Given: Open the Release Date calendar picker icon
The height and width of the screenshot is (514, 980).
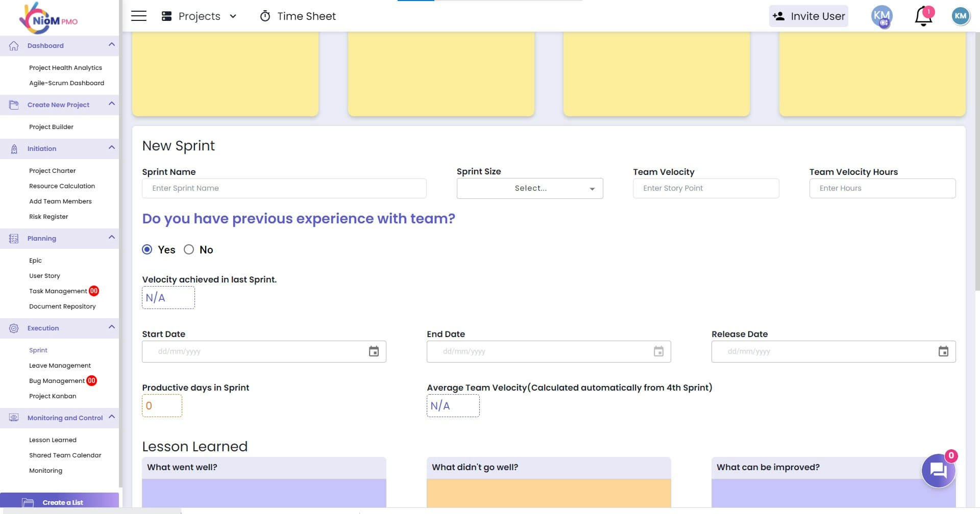Looking at the screenshot, I should click(x=943, y=351).
